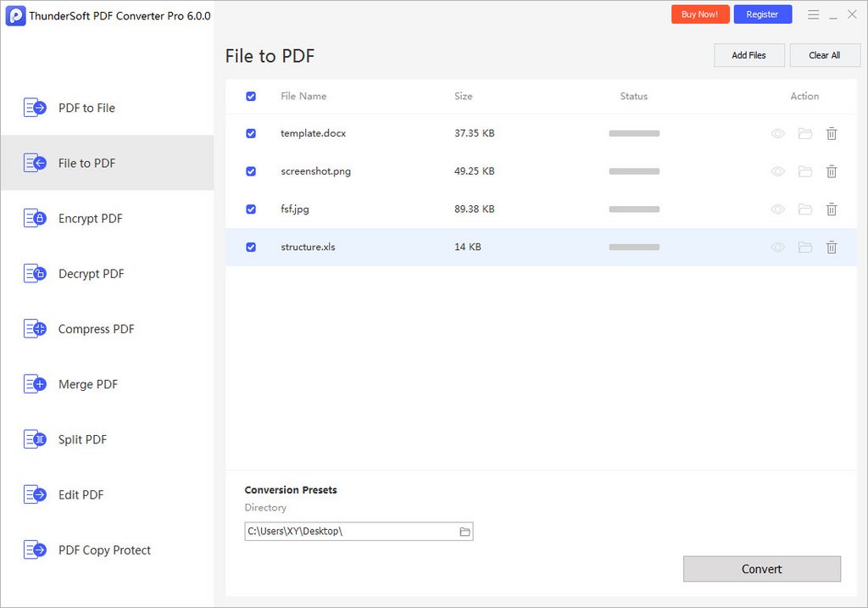
Task: Click the 37.35 KB size value
Action: click(475, 133)
